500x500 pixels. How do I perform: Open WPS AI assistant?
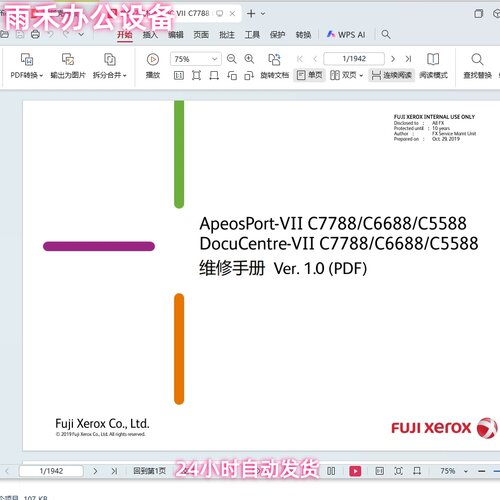(346, 35)
